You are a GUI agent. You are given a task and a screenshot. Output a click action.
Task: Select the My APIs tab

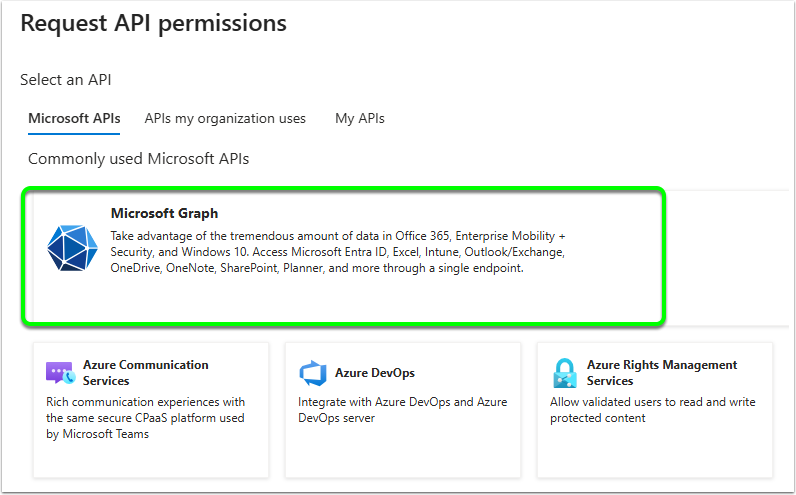coord(360,118)
